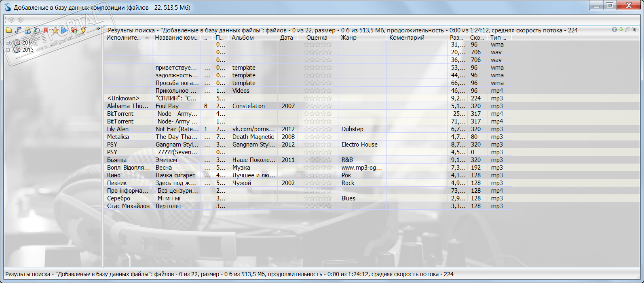The width and height of the screenshot is (644, 283).
Task: Select the Metallica artist cell
Action: (128, 137)
